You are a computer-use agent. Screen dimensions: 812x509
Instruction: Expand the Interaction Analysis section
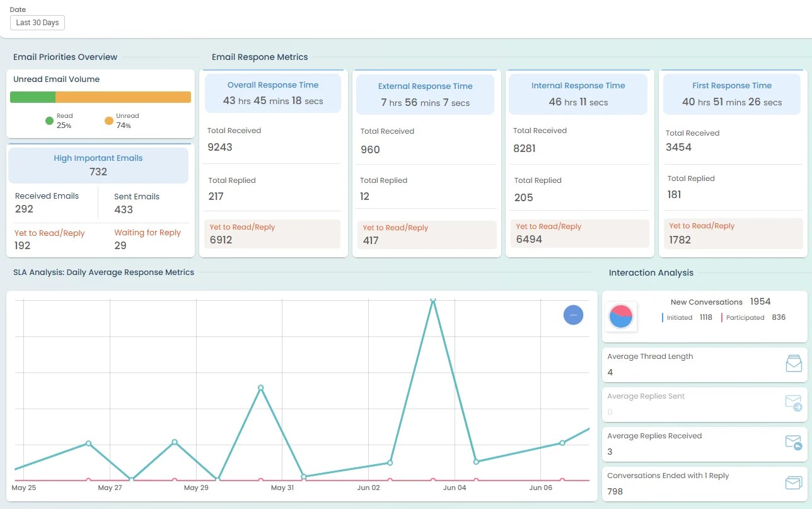click(651, 272)
